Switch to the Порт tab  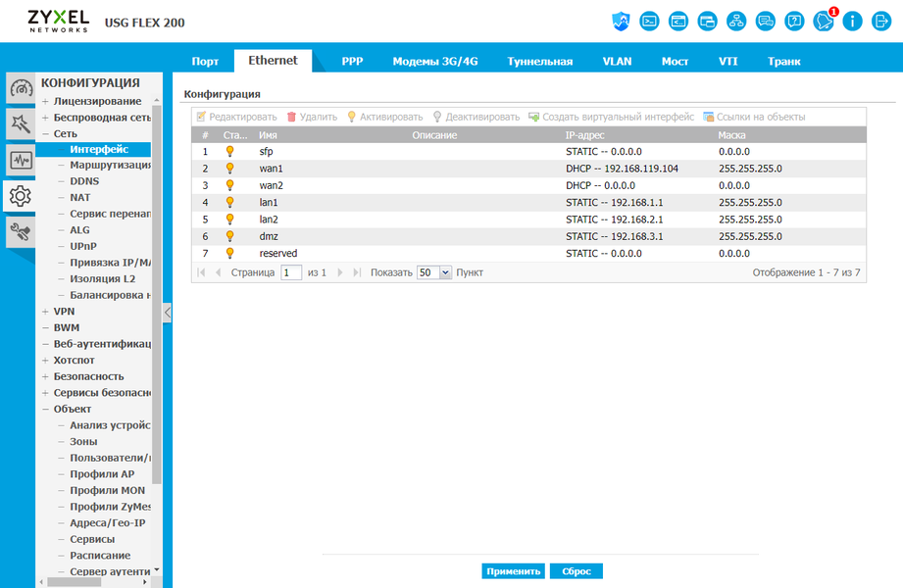click(x=205, y=61)
